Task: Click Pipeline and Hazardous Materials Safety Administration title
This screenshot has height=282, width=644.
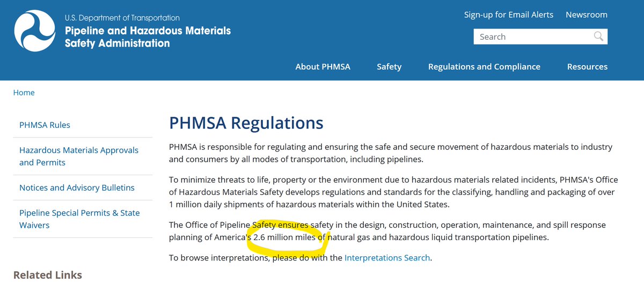Action: click(148, 37)
